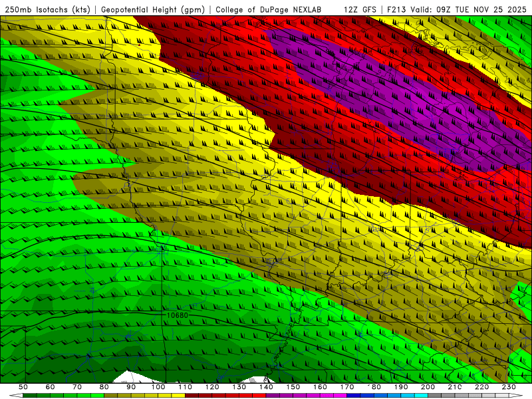Image resolution: width=532 pixels, height=399 pixels.
Task: Click the 'Valid: 09Z TUE NOV 25 2025' text
Action: pyautogui.click(x=468, y=10)
